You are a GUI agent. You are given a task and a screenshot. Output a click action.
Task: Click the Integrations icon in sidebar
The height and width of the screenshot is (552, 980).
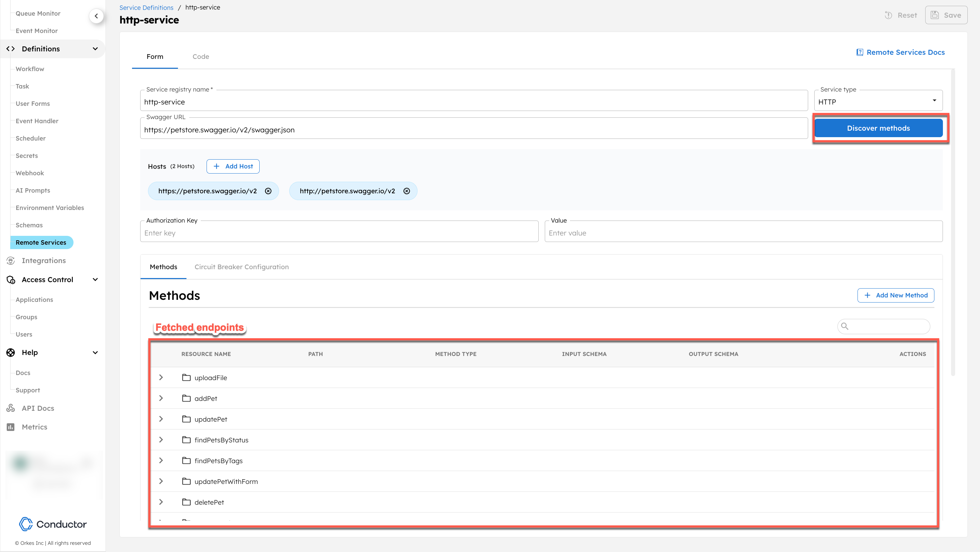tap(10, 260)
